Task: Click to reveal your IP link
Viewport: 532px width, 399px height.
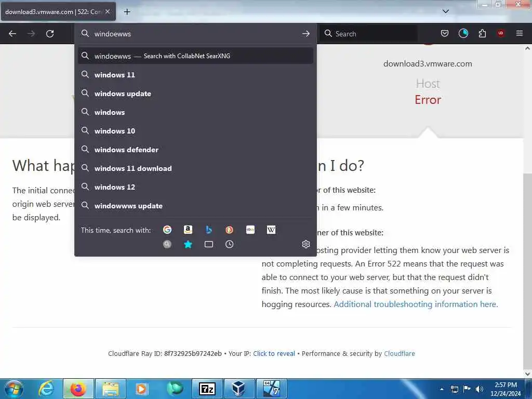Action: [274, 353]
